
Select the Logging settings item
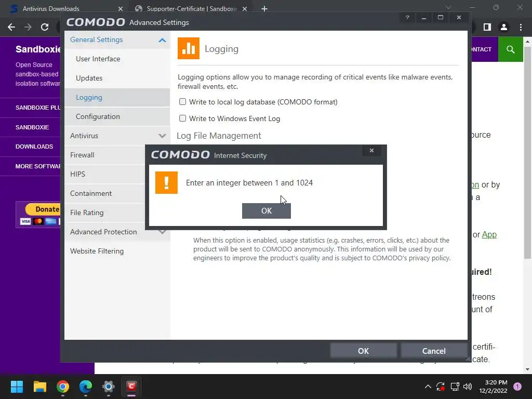point(117,97)
